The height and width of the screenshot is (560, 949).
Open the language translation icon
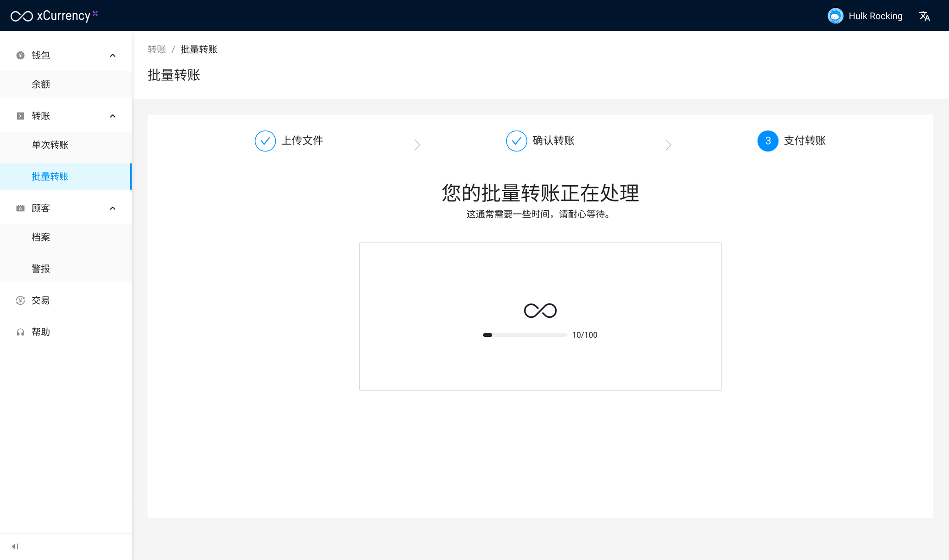pos(924,16)
